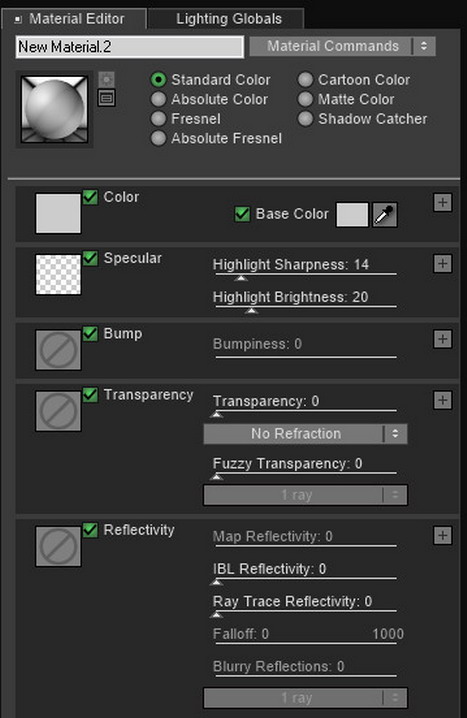Image resolution: width=467 pixels, height=718 pixels.
Task: Click the Base Color eyedropper icon
Action: [385, 215]
